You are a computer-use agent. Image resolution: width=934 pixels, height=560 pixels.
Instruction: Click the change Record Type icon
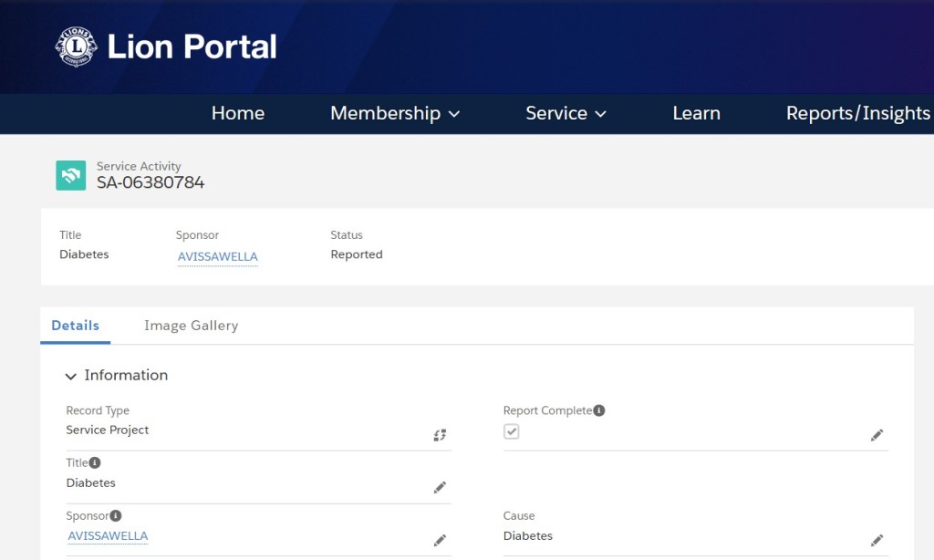[440, 435]
